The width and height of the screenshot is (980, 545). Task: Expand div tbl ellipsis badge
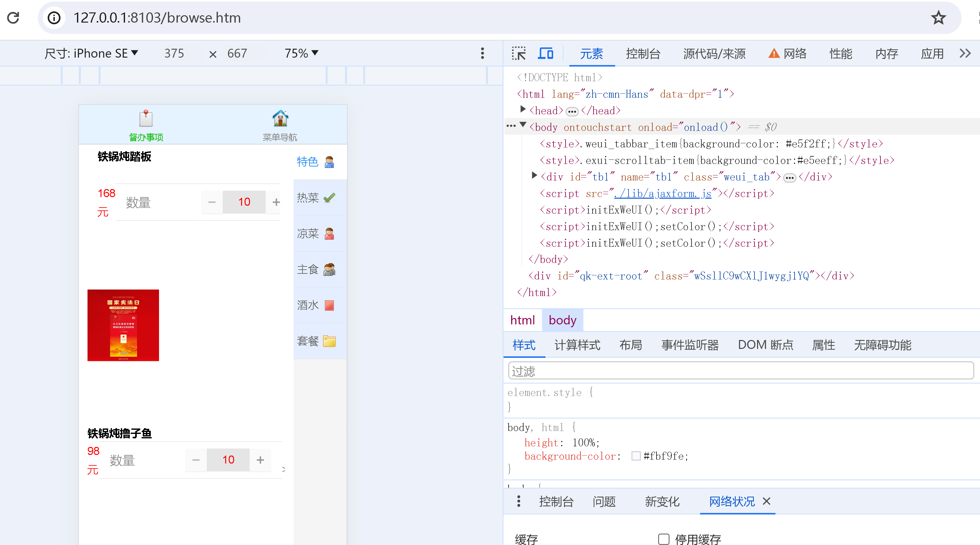[790, 178]
